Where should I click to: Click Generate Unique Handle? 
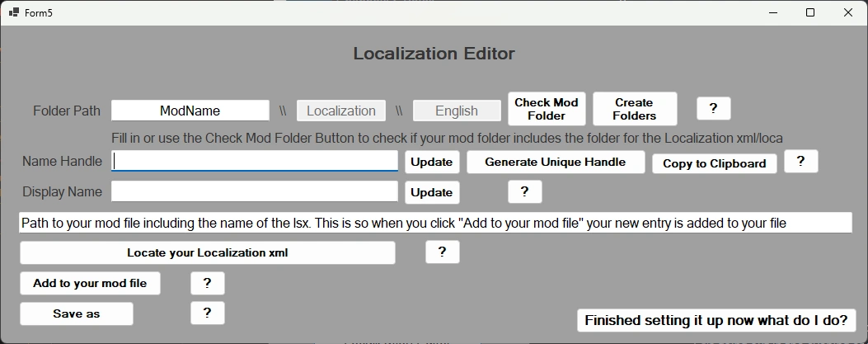coord(556,162)
